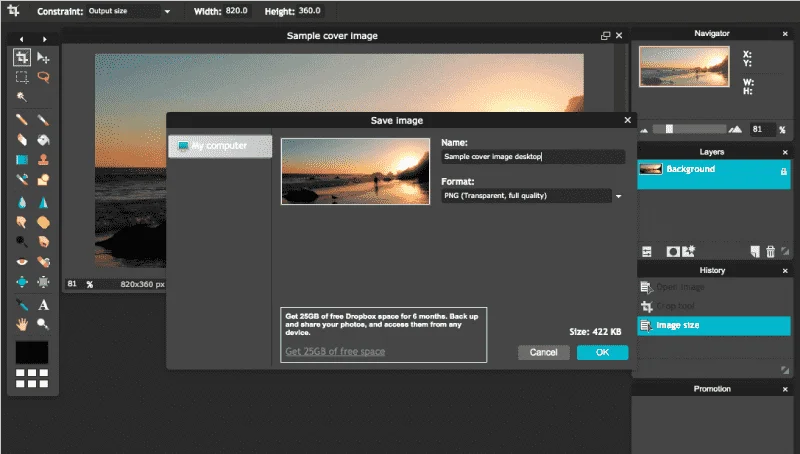Choose the Lasso tool
This screenshot has height=454, width=800.
[x=44, y=77]
